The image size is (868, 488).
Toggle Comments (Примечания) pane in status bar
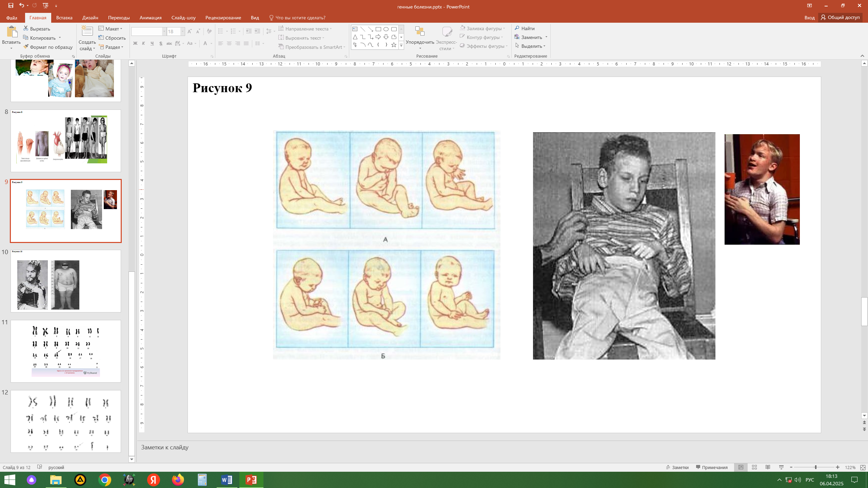coord(712,467)
